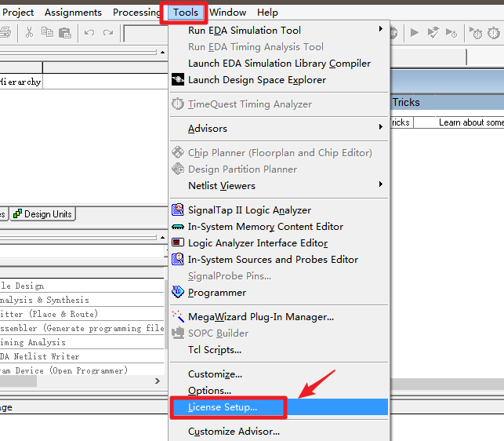Open the Help menu
Viewport: 504px width, 441px height.
click(267, 13)
